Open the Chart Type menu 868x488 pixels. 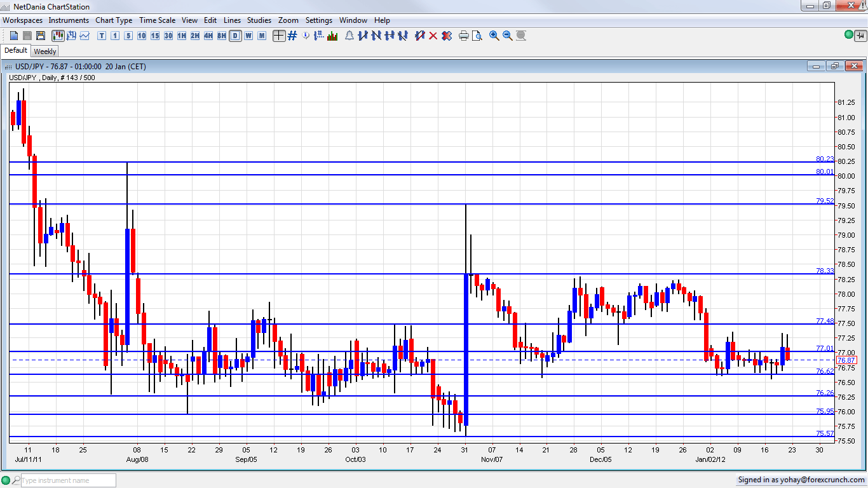(x=114, y=20)
